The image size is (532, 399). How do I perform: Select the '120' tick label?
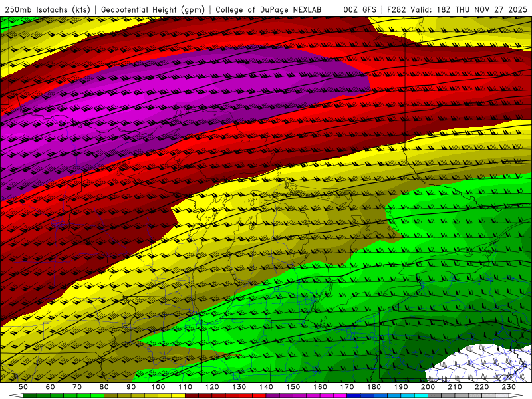212,387
